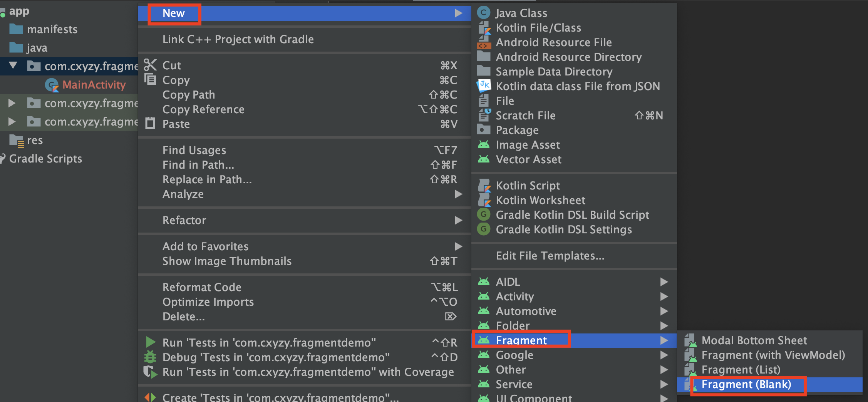Choose Edit File Templates...
This screenshot has width=868, height=402.
574,256
